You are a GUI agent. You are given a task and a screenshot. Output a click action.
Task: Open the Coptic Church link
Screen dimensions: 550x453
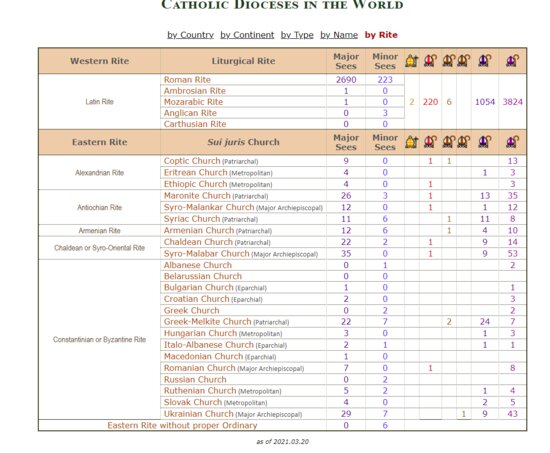192,161
